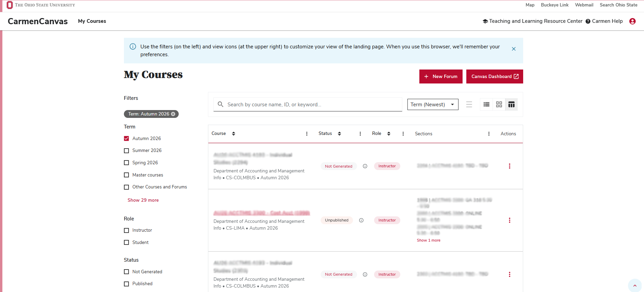Open the Course column options menu

[x=307, y=134]
